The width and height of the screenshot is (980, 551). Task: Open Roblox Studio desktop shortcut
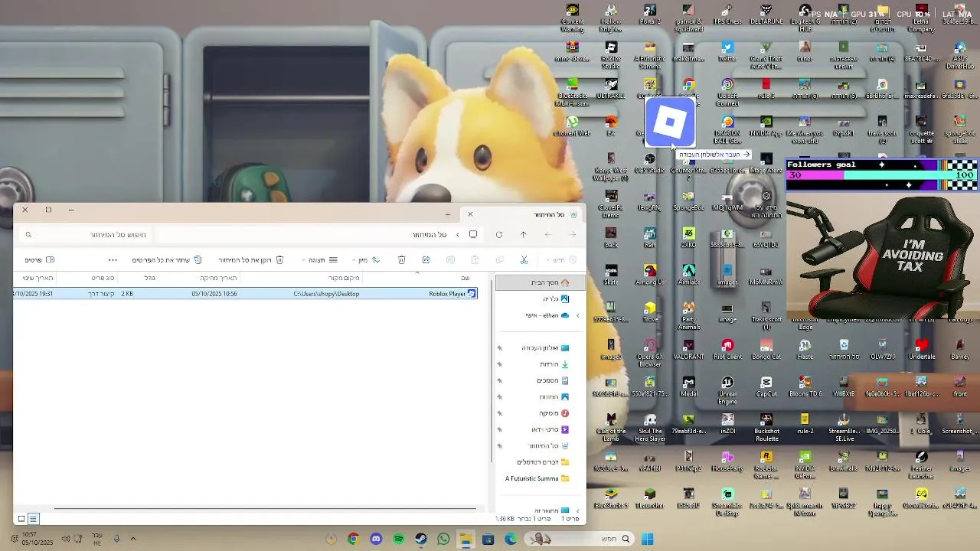click(x=611, y=54)
